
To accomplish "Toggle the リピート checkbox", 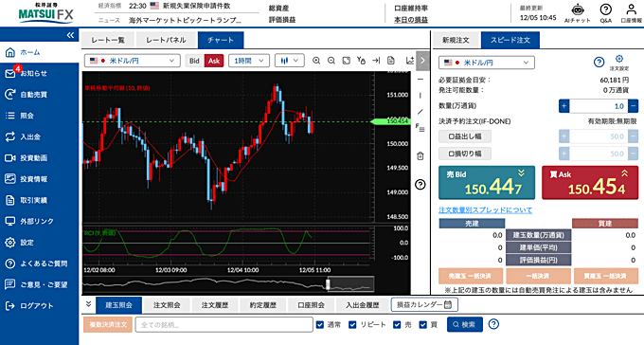I will coord(352,325).
